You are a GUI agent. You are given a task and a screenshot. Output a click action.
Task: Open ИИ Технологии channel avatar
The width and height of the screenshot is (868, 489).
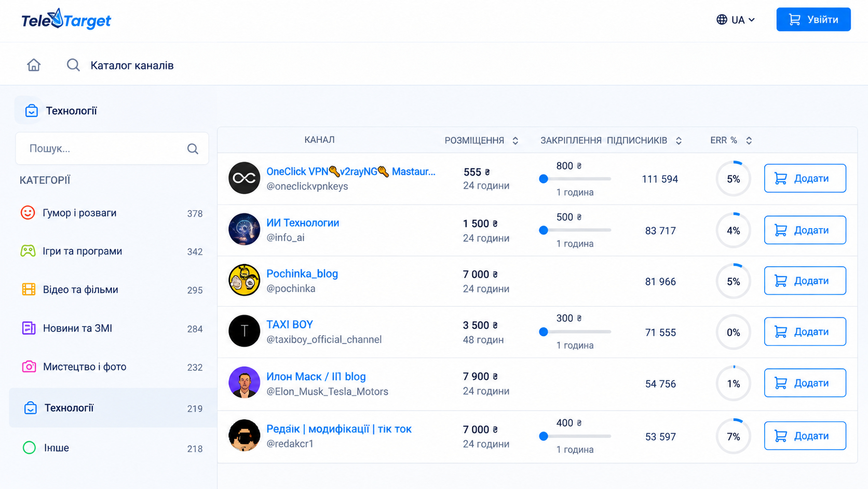coord(244,229)
